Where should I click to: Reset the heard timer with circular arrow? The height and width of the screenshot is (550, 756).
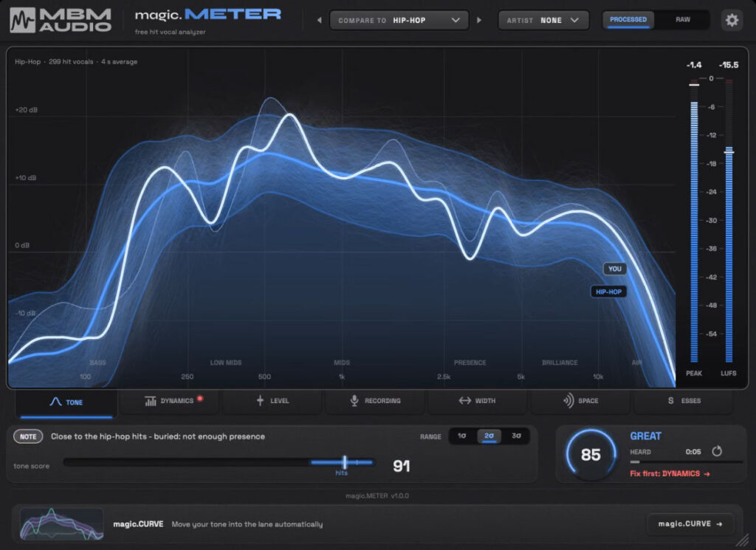(x=717, y=451)
